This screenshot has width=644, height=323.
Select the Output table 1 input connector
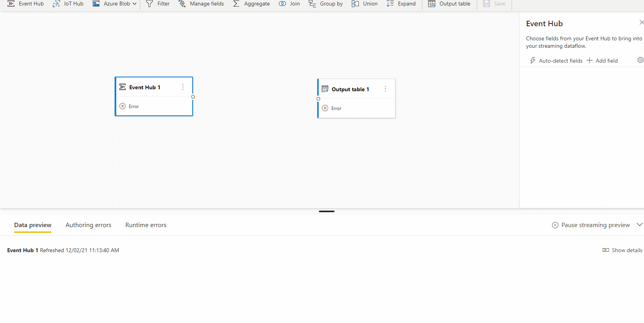318,99
